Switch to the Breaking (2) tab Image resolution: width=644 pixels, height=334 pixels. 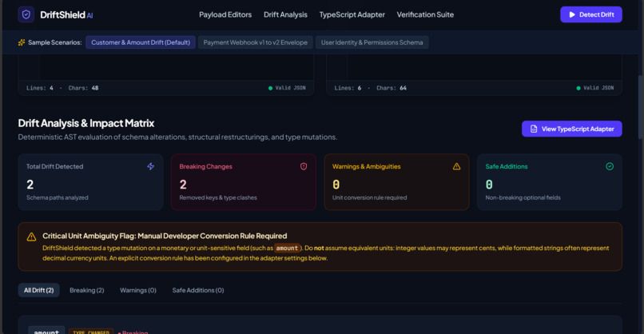pos(86,290)
